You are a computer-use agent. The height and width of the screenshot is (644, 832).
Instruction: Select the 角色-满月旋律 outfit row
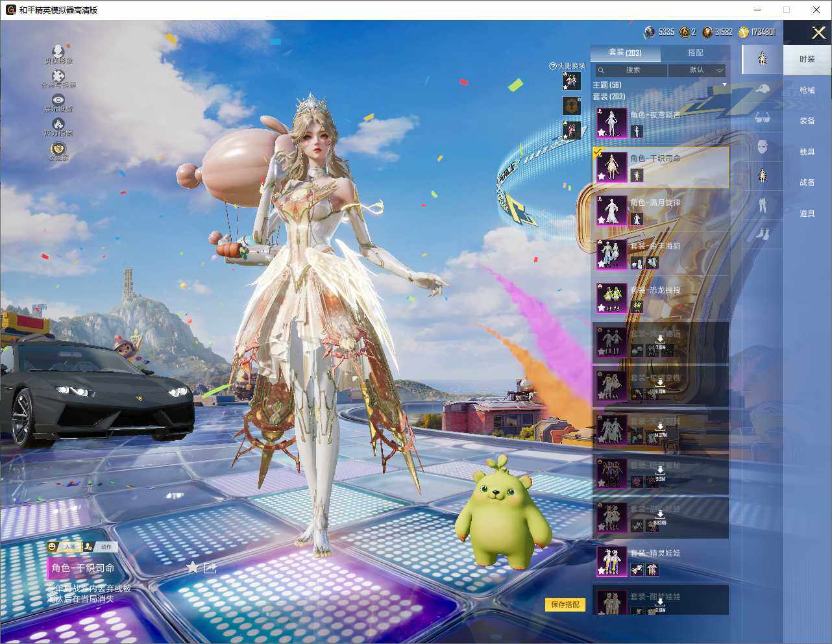pyautogui.click(x=661, y=210)
